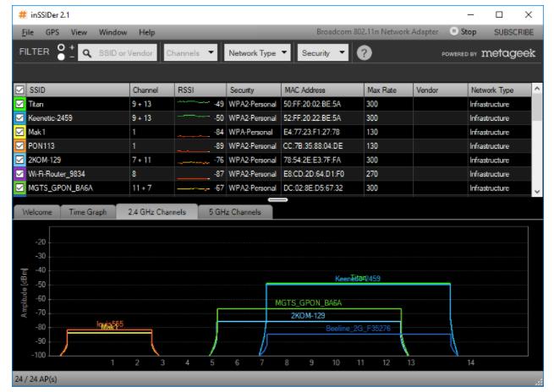Screen dimensions: 554x392
Task: Open the Help menu
Action: [x=146, y=32]
